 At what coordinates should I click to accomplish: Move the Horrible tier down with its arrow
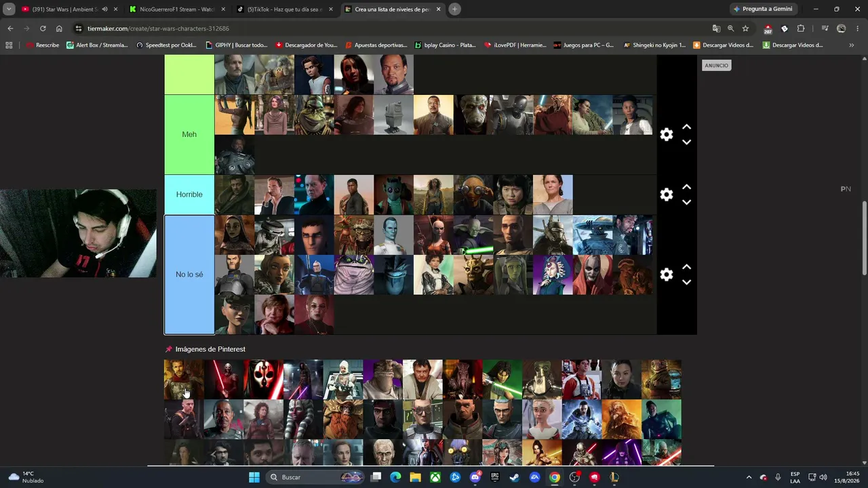point(686,202)
